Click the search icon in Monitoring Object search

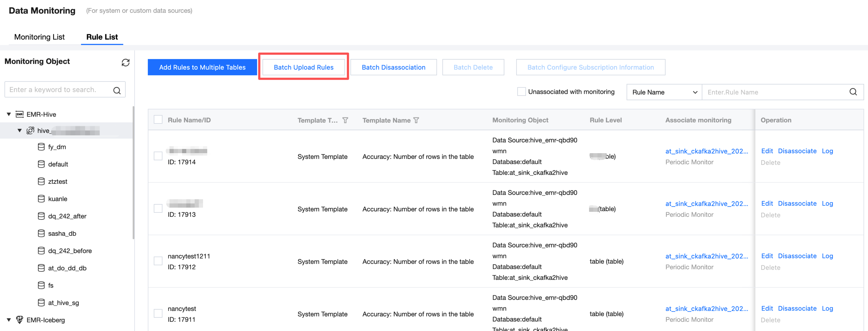pyautogui.click(x=117, y=90)
